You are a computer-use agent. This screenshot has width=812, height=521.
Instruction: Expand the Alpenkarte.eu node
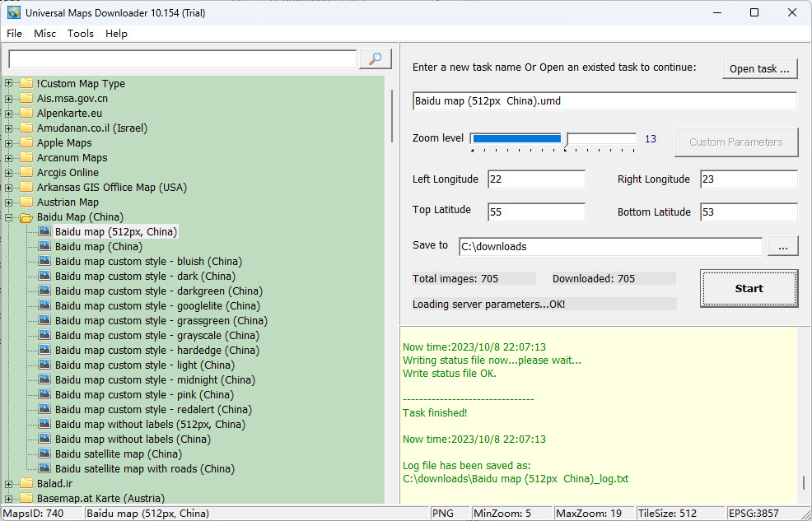coord(8,114)
